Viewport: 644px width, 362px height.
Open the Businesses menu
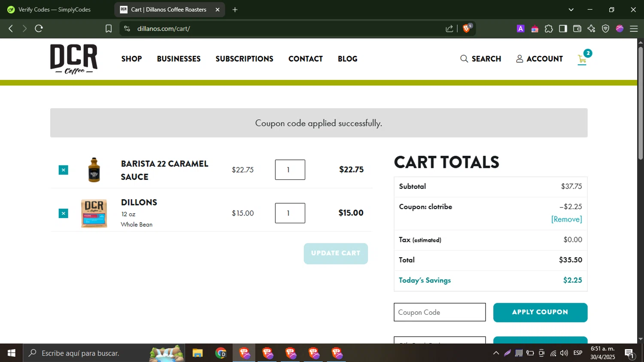pyautogui.click(x=179, y=59)
